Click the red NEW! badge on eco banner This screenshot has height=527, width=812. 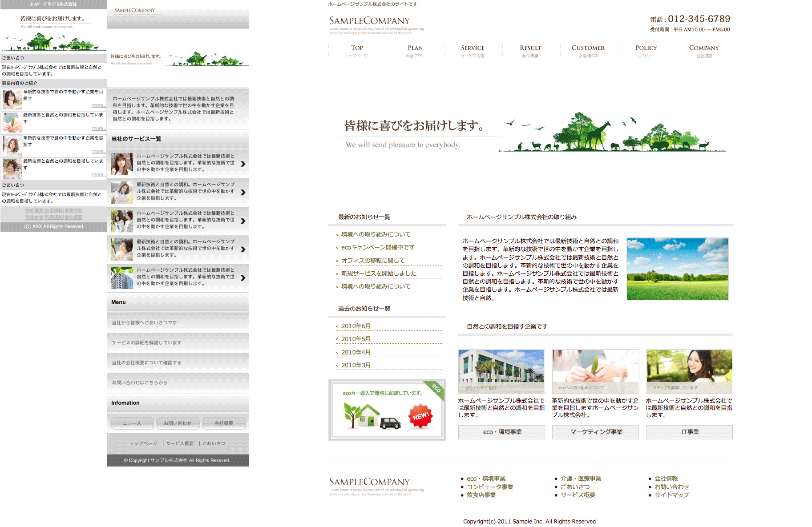(420, 416)
